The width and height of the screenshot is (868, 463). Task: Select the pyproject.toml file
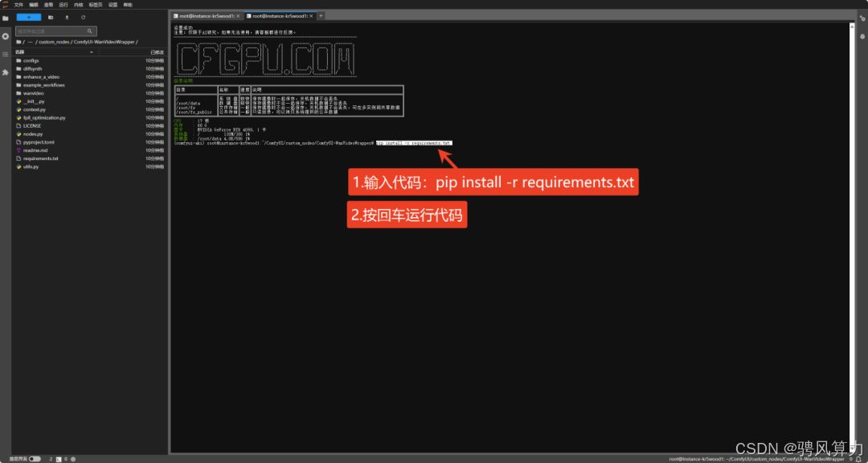[x=88, y=141]
